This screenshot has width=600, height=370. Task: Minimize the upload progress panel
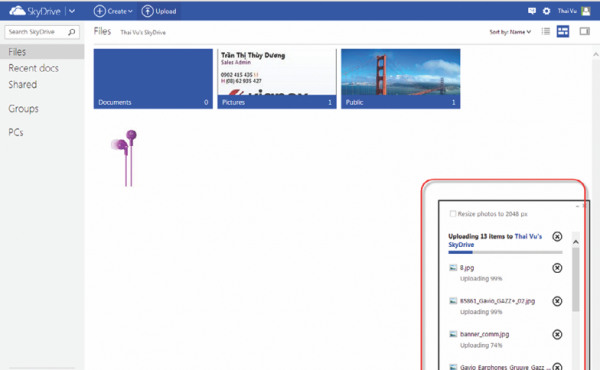(x=577, y=206)
